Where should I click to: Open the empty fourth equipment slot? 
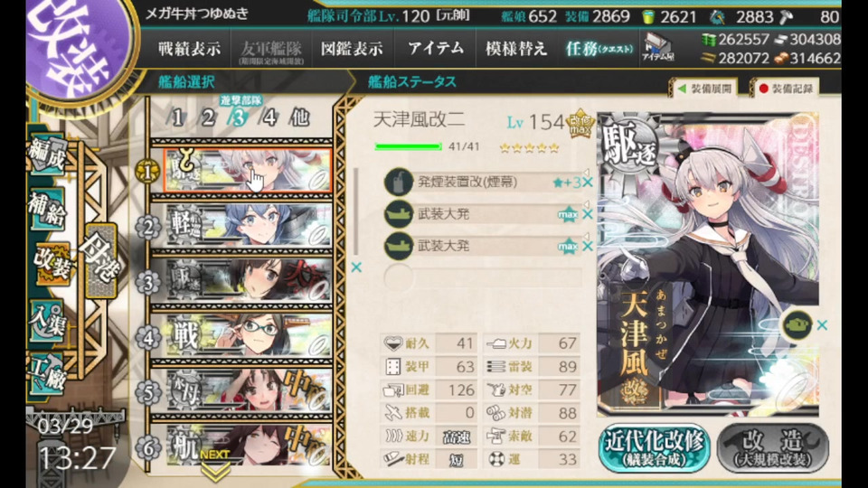tap(483, 277)
